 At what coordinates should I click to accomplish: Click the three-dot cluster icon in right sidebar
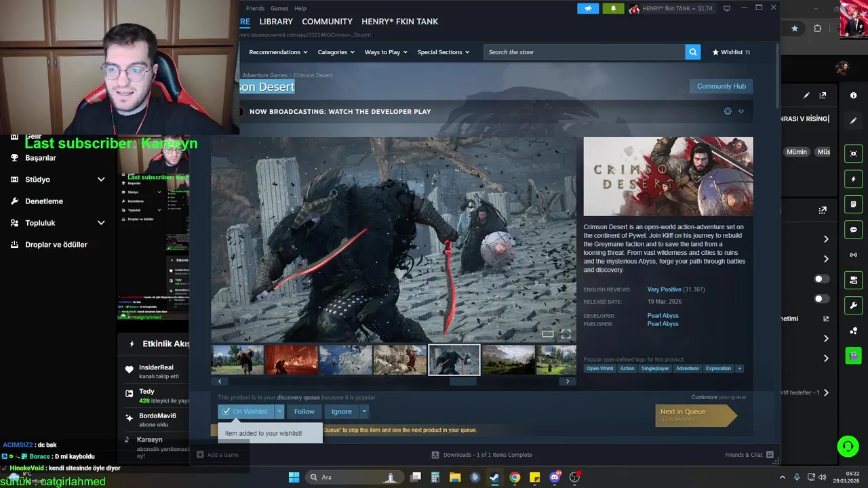(853, 331)
